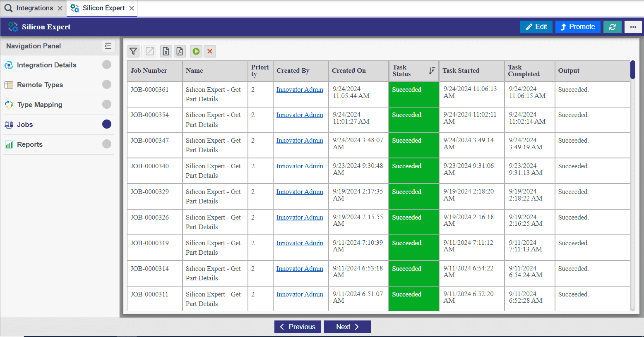The width and height of the screenshot is (644, 337).
Task: Click the Jobs icon in navigation panel
Action: (9, 124)
